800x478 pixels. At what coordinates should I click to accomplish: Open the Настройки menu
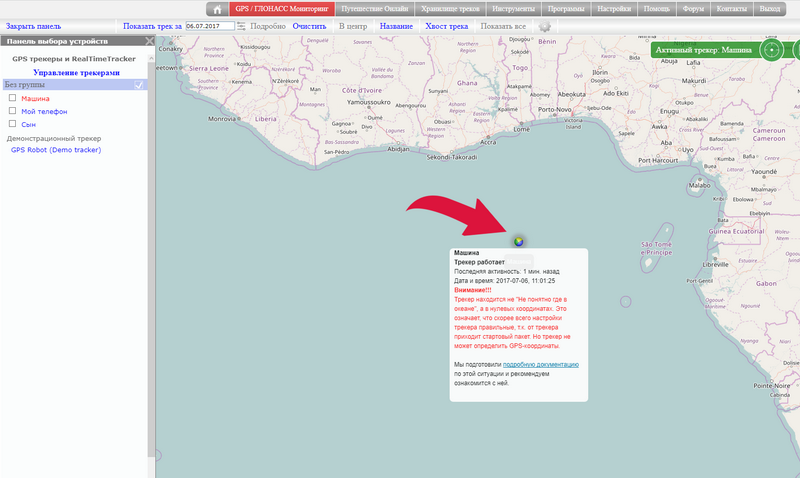pos(614,9)
